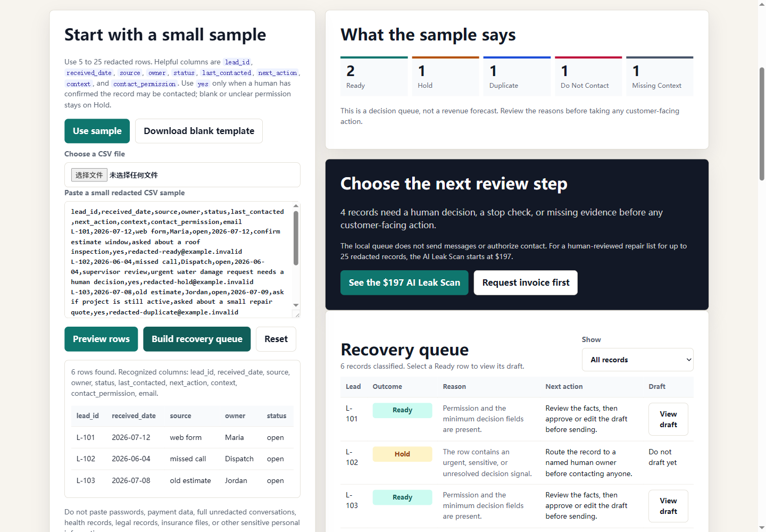Select the Do Not Contact card

[x=588, y=77]
